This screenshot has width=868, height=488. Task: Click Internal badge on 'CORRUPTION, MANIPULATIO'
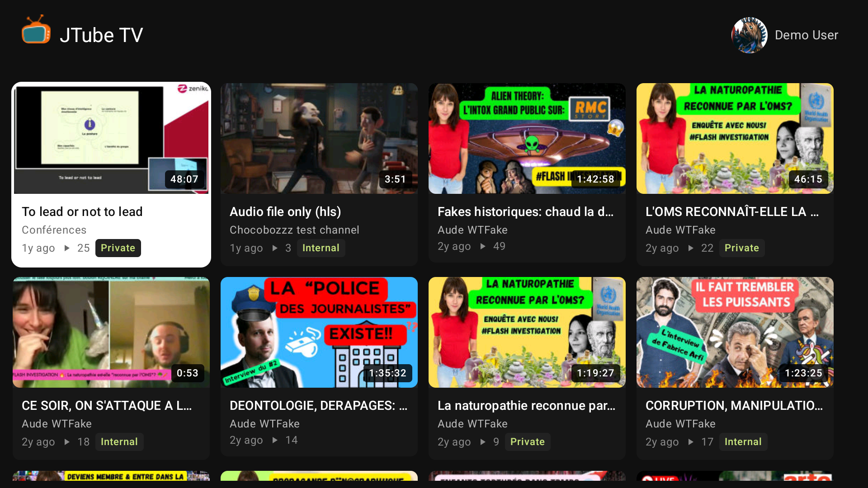tap(743, 442)
